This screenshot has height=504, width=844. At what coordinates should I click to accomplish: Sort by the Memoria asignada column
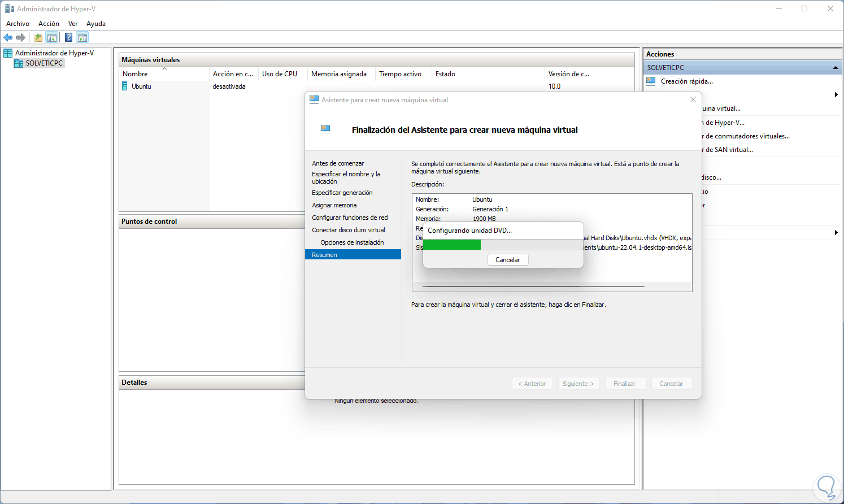[x=341, y=74]
